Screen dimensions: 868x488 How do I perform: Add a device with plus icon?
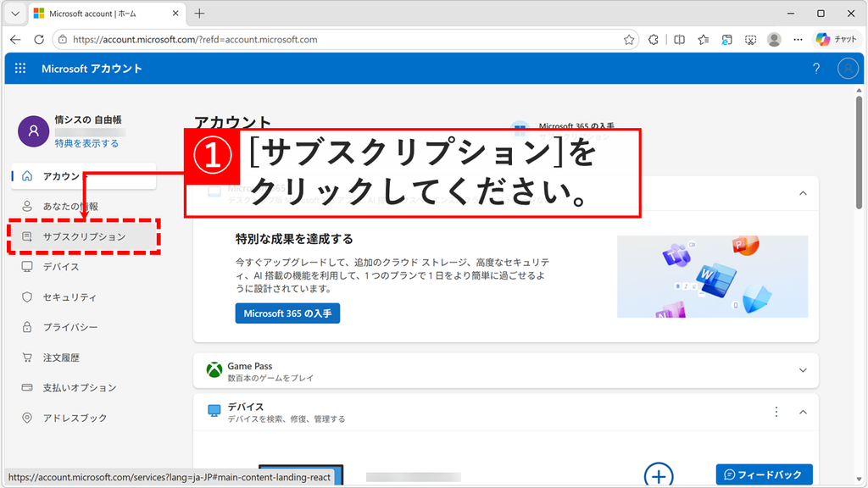[658, 475]
